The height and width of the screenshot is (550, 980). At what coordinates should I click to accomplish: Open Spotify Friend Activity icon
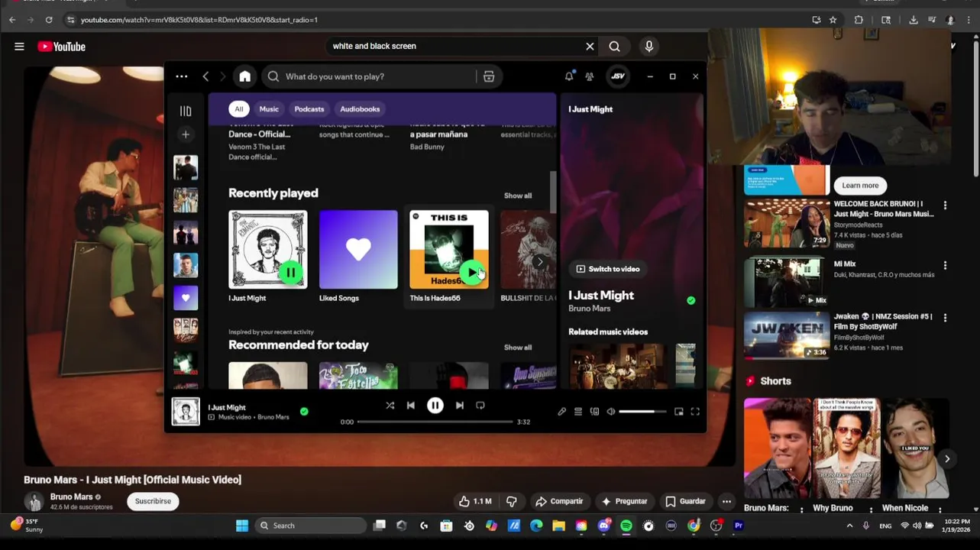point(589,76)
